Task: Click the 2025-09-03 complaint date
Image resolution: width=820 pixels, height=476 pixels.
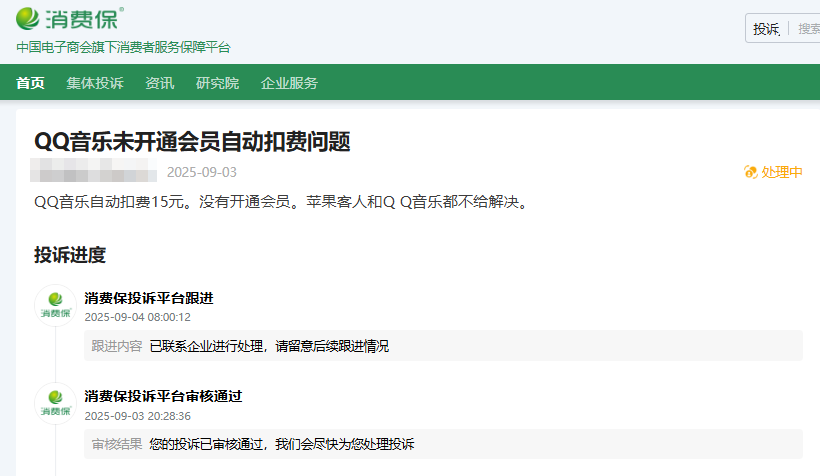Action: (x=202, y=172)
